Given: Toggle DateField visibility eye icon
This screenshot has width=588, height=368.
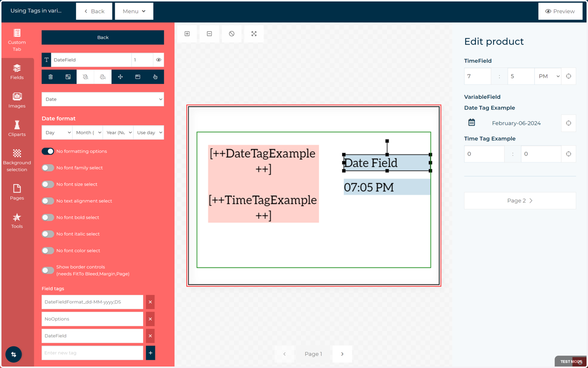Looking at the screenshot, I should click(158, 60).
